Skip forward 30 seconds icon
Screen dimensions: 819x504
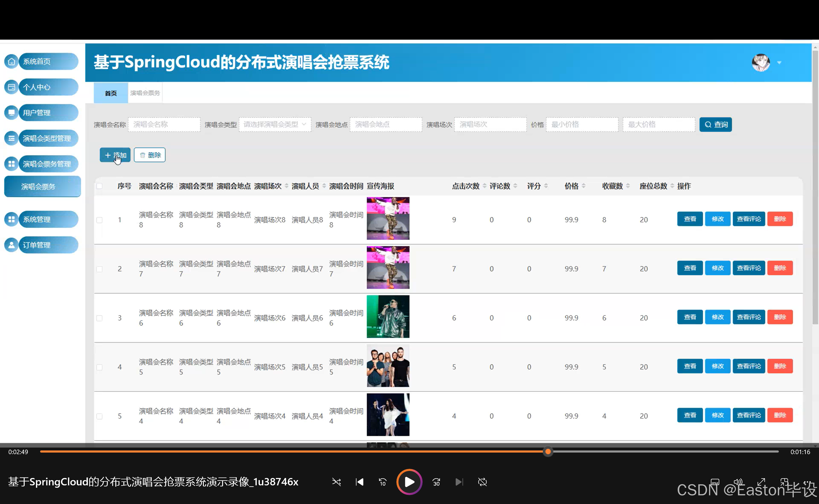tap(436, 482)
